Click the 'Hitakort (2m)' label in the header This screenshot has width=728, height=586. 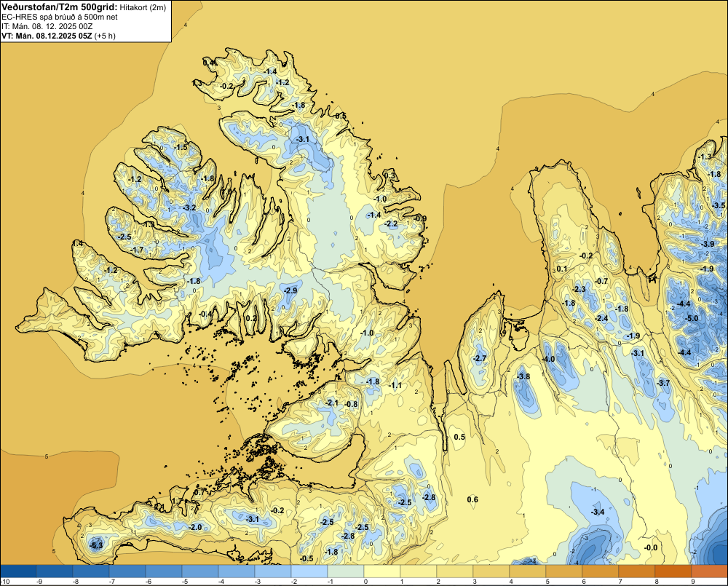pos(142,7)
